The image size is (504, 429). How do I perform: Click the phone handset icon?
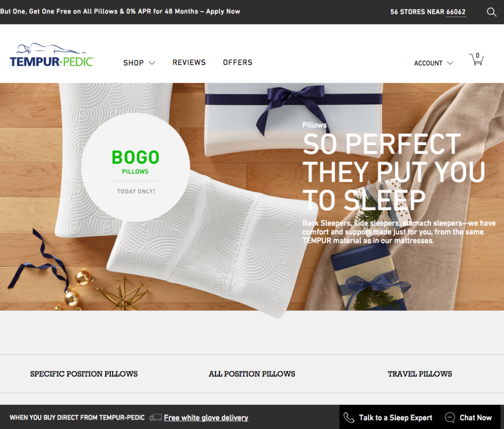pos(349,417)
